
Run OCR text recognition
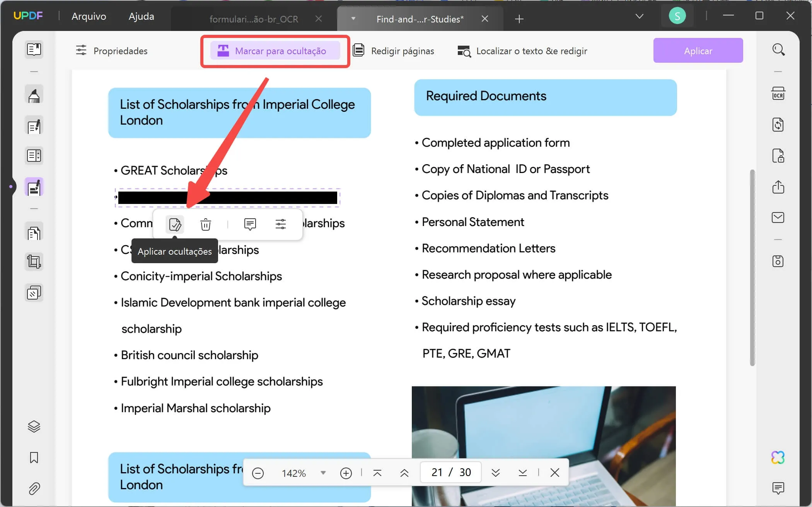[x=778, y=94]
